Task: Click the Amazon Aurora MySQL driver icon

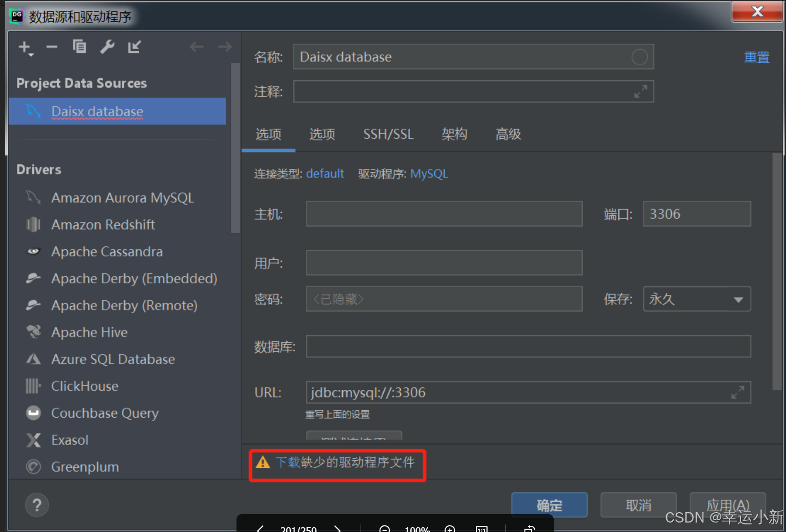Action: (x=34, y=197)
